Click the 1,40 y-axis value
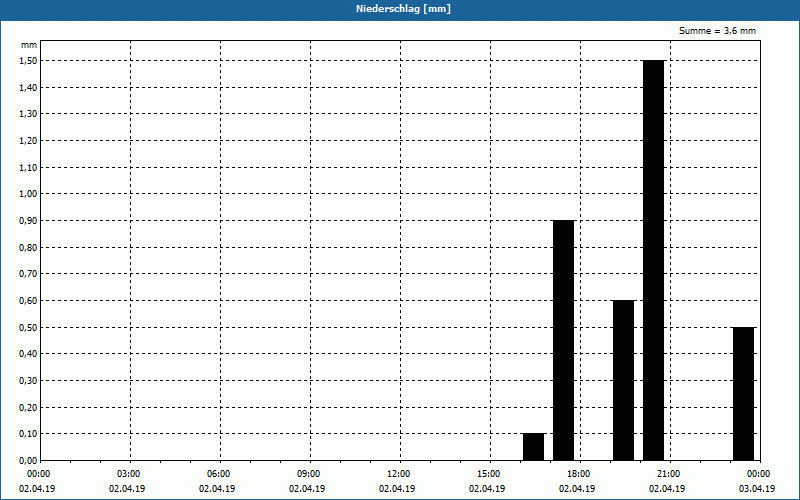This screenshot has width=800, height=500. (28, 87)
